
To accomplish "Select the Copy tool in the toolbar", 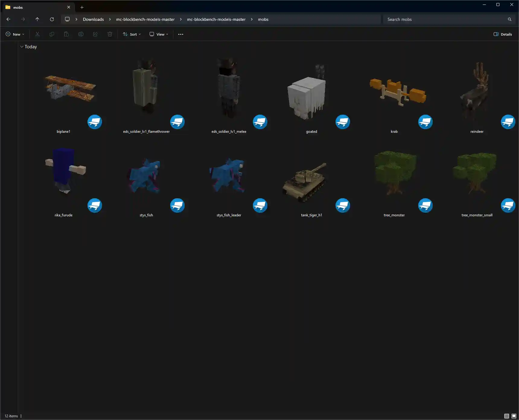I will click(52, 34).
